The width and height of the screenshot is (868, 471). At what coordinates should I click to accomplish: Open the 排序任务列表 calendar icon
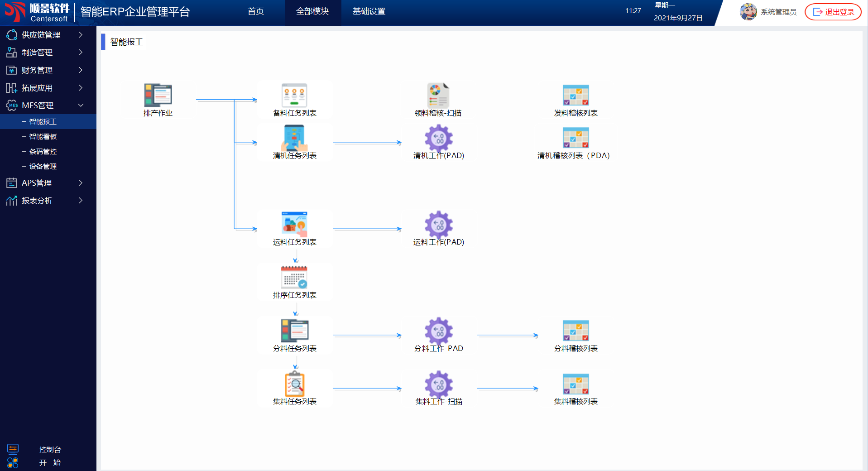coord(294,277)
